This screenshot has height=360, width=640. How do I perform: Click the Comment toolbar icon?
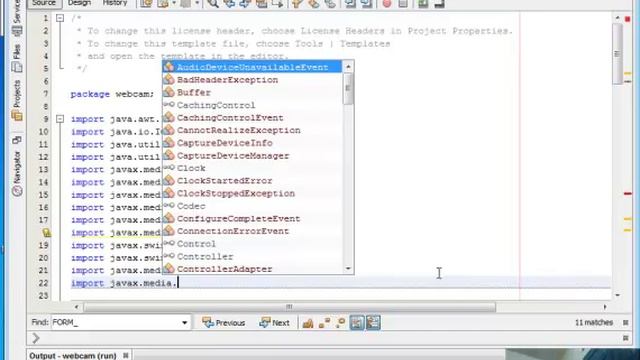[423, 4]
